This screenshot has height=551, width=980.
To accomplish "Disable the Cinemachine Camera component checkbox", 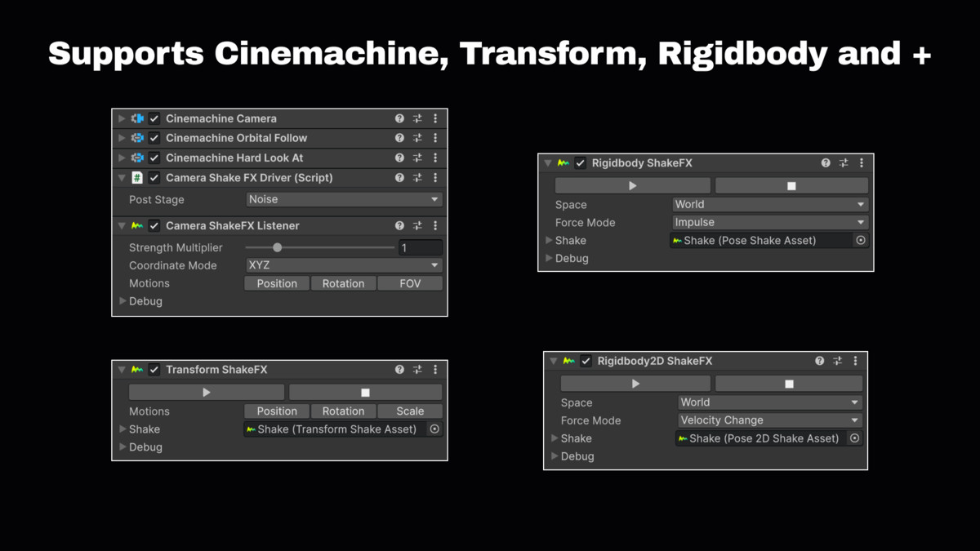I will [154, 118].
